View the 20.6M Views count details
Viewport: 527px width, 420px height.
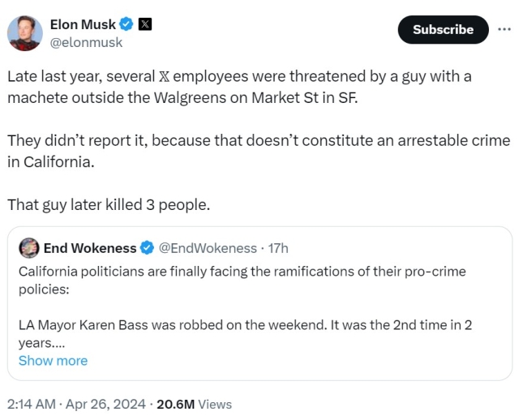194,404
